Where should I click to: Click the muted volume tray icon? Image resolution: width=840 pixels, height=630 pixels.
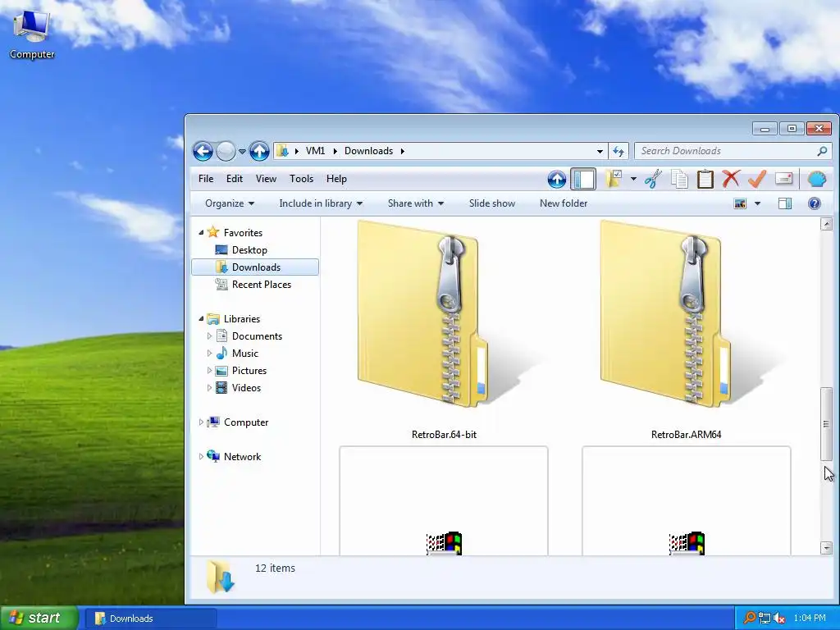point(779,619)
